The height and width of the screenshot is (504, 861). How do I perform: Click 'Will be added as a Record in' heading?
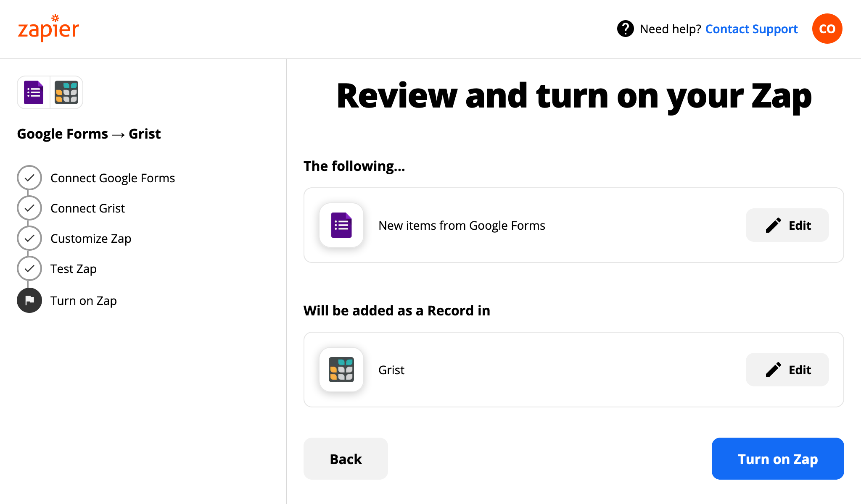pos(397,311)
